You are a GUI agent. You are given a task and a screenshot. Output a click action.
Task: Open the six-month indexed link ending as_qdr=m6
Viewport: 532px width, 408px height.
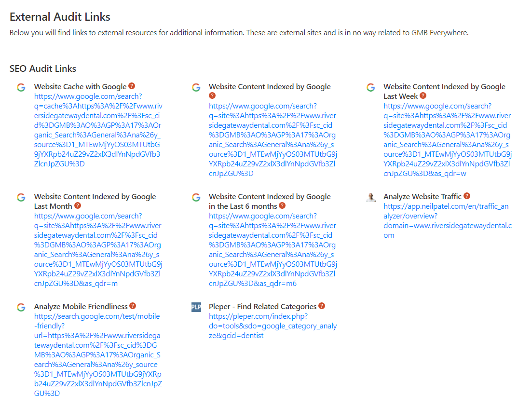[273, 250]
